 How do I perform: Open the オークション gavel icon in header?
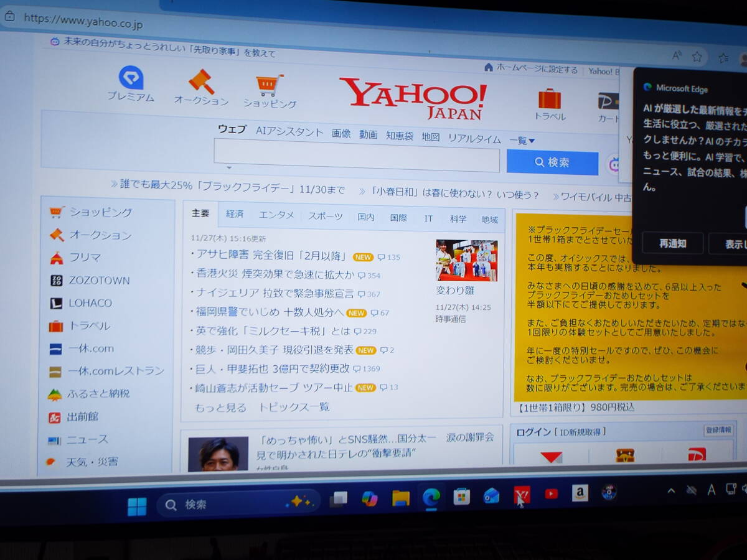point(201,82)
